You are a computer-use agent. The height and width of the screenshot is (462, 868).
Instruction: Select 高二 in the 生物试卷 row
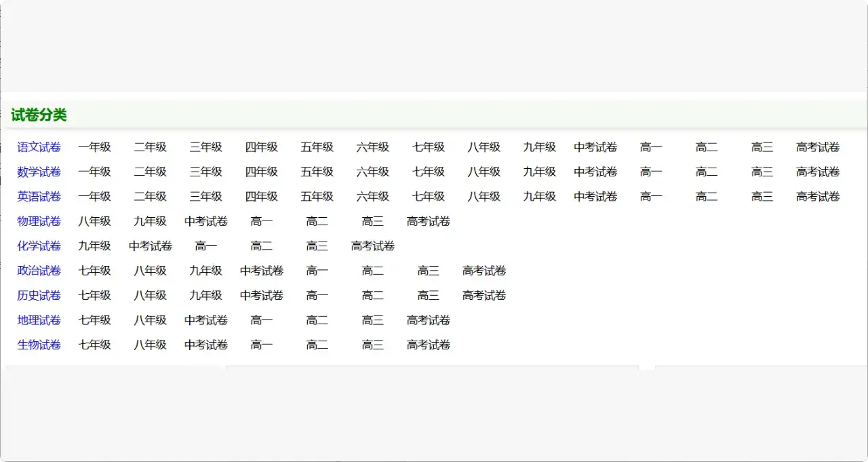point(317,345)
